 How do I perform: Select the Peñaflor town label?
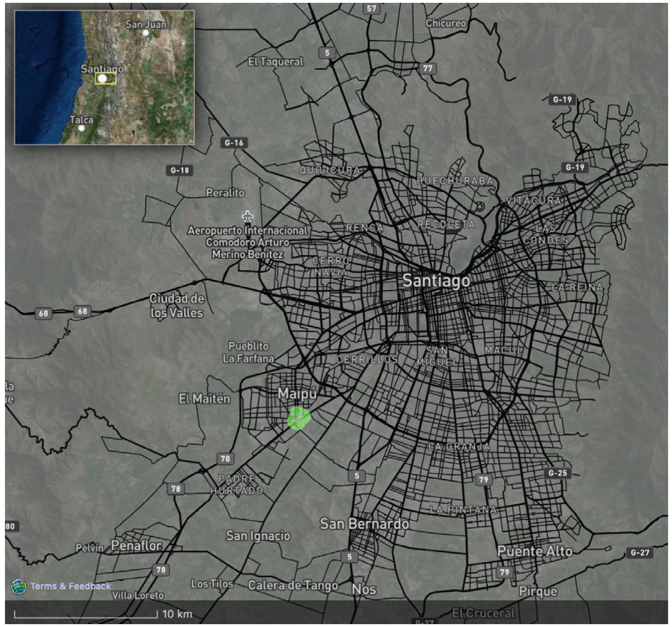point(136,545)
